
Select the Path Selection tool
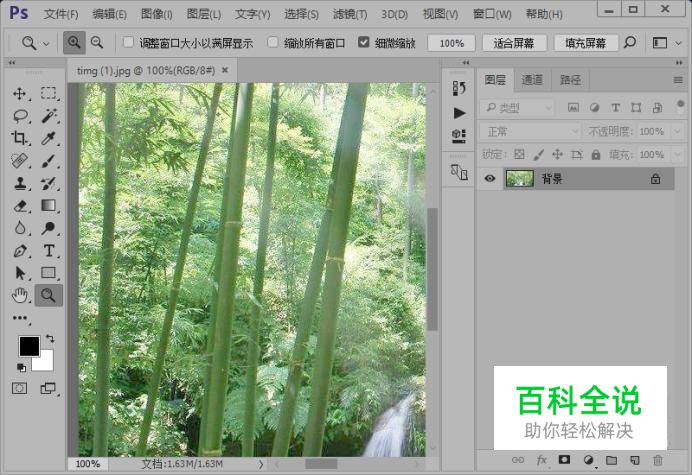tap(20, 273)
